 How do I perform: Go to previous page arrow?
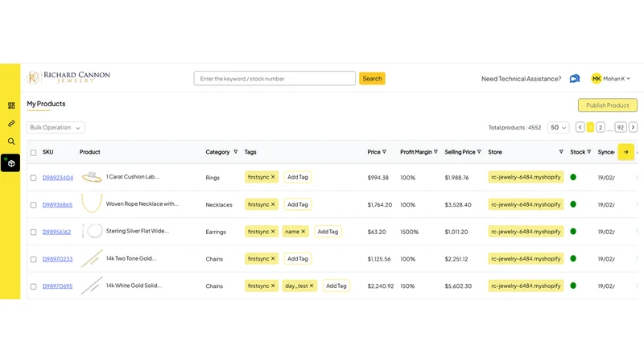coord(580,127)
